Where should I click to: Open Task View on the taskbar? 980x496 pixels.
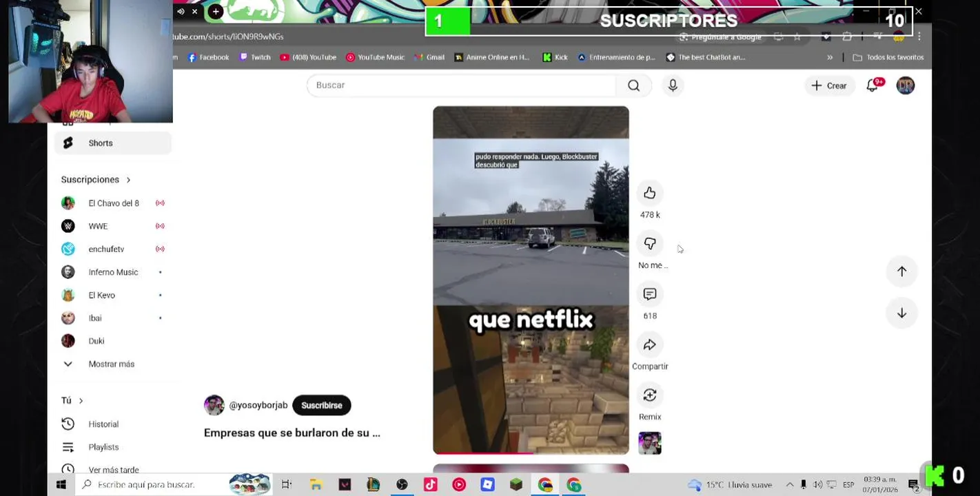(x=286, y=485)
